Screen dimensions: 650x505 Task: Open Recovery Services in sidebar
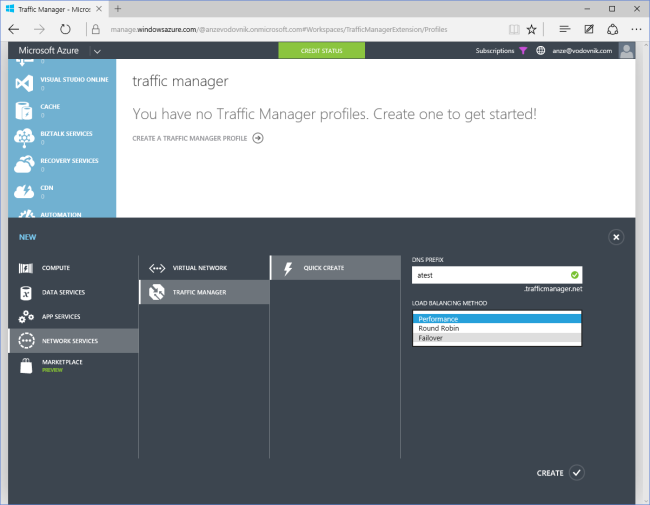62,165
